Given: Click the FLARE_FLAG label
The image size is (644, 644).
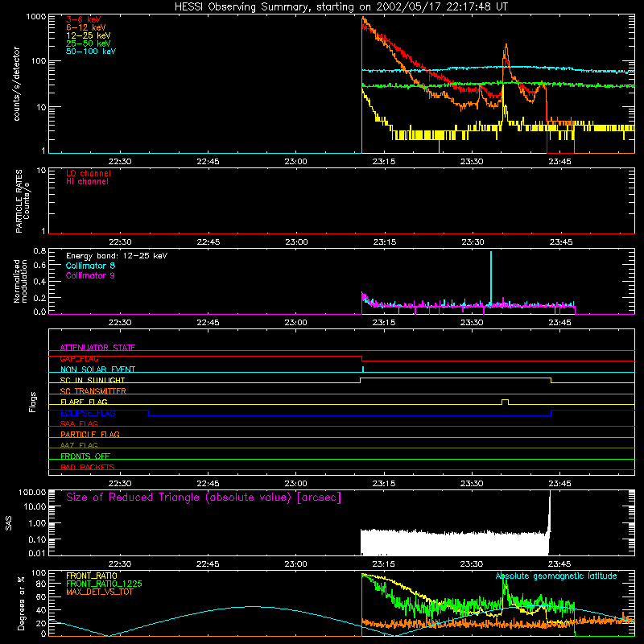Looking at the screenshot, I should (x=84, y=402).
